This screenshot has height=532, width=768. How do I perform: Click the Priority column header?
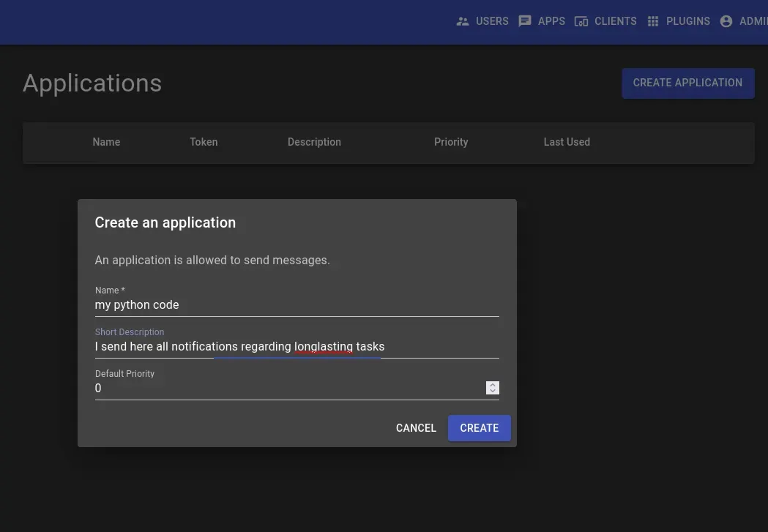(x=450, y=142)
